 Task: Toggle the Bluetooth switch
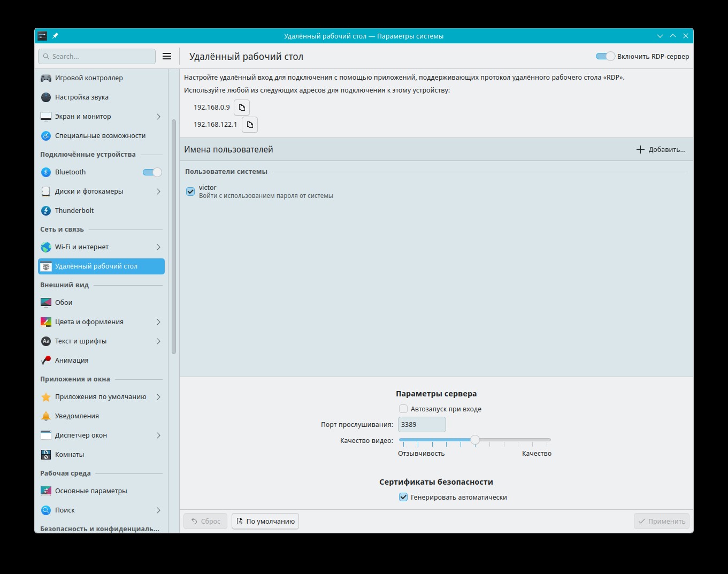(x=152, y=172)
